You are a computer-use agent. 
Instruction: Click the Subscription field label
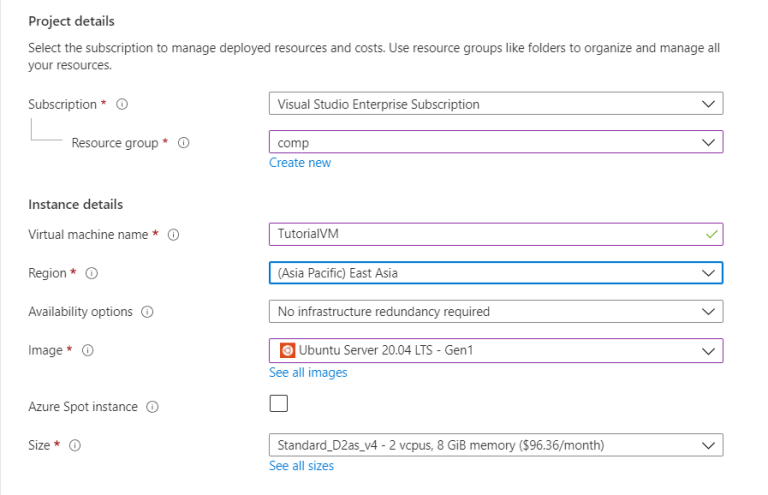(x=62, y=104)
